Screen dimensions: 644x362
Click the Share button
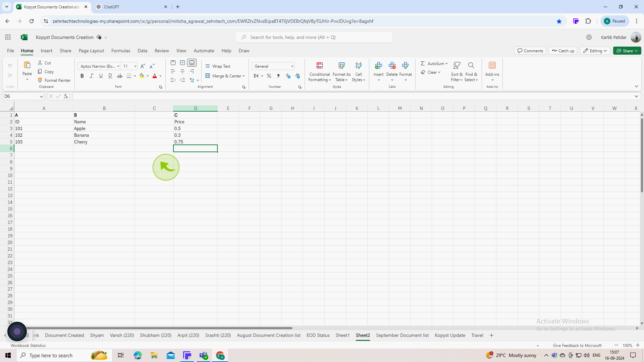pos(627,50)
